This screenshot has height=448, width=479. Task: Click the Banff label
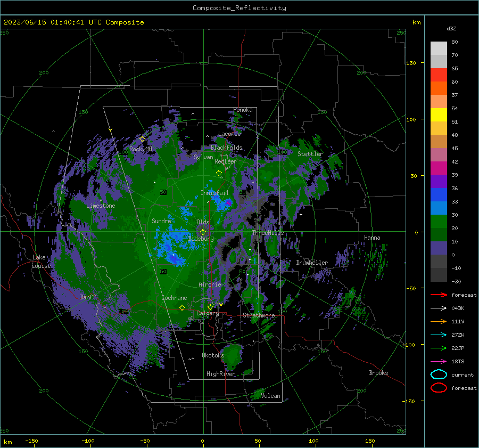(88, 297)
